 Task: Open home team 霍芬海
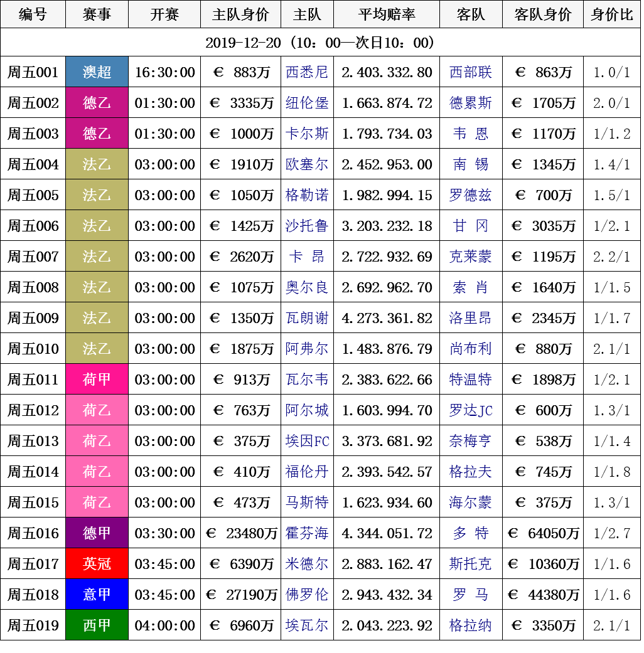[307, 533]
